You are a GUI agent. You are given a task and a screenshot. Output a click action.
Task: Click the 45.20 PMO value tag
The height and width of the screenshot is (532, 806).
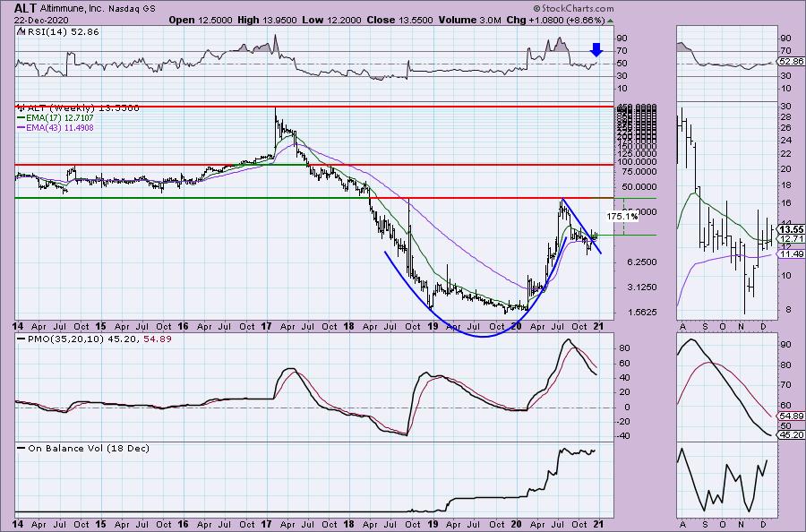791,435
